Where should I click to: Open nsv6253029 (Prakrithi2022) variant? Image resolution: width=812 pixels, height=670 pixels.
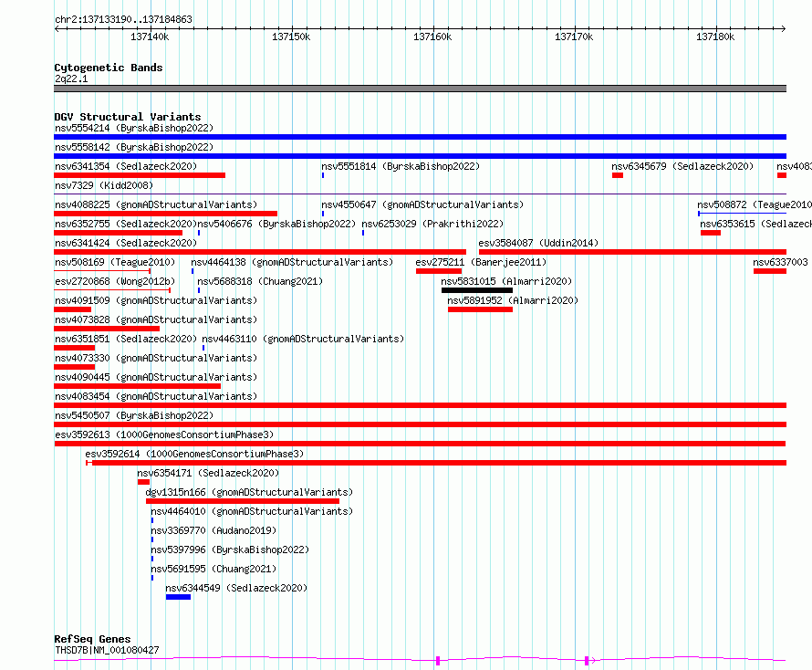pos(432,224)
